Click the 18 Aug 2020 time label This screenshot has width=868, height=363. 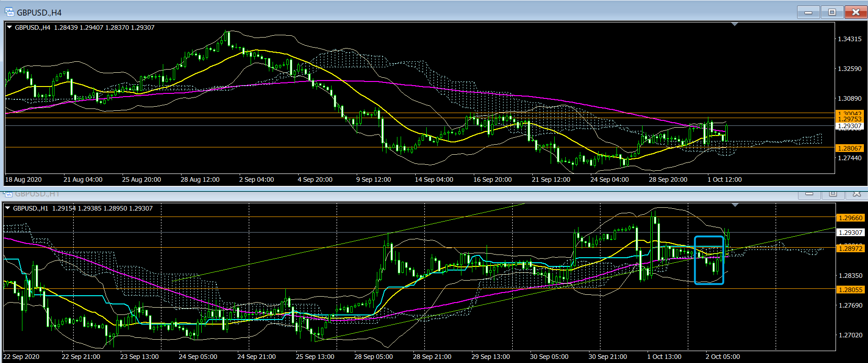[x=23, y=179]
